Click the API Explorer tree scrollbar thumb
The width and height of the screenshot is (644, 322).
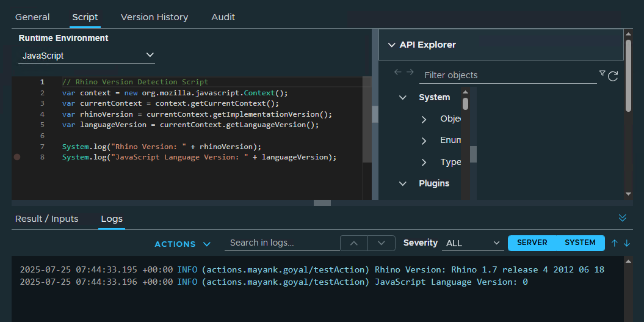click(465, 104)
